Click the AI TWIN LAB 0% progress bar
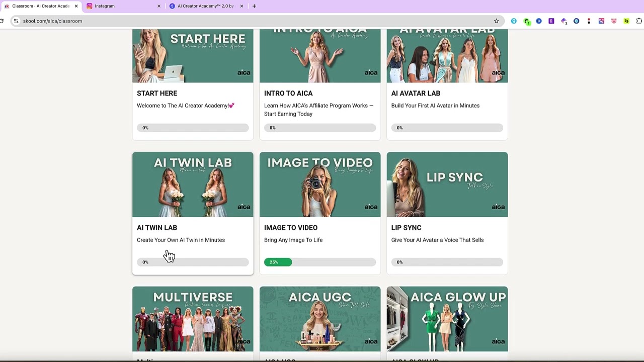 (193, 262)
